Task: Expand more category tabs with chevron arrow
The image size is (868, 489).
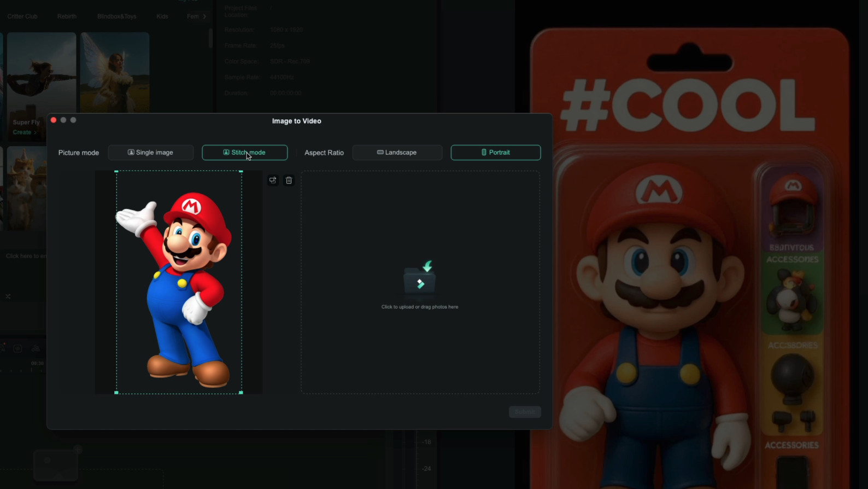Action: (204, 16)
